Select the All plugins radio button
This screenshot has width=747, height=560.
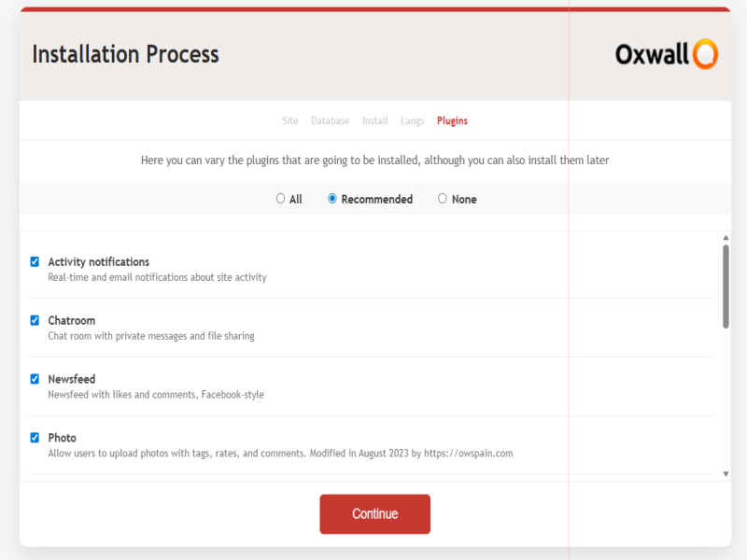pos(280,199)
